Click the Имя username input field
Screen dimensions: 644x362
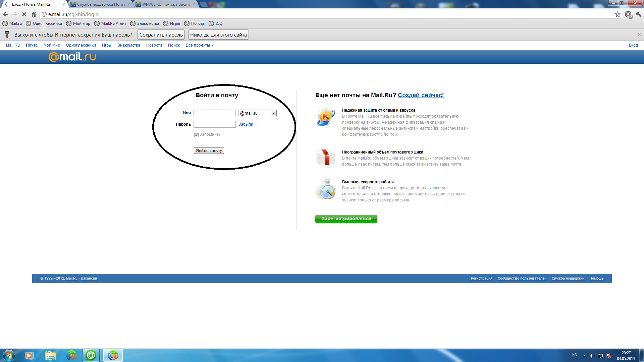[x=215, y=113]
